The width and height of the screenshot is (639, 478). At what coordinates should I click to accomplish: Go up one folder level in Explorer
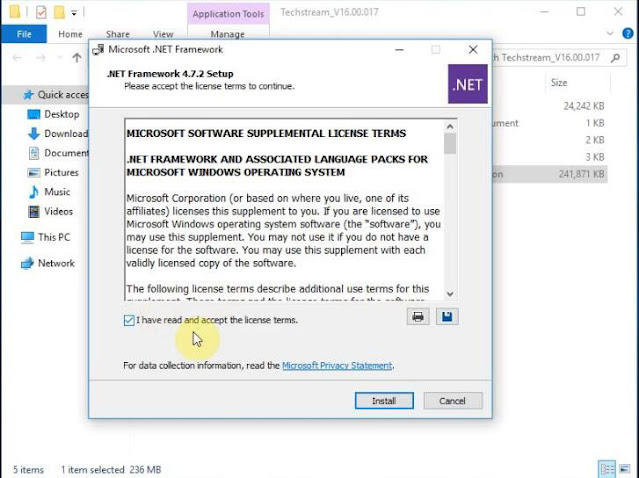click(x=77, y=58)
